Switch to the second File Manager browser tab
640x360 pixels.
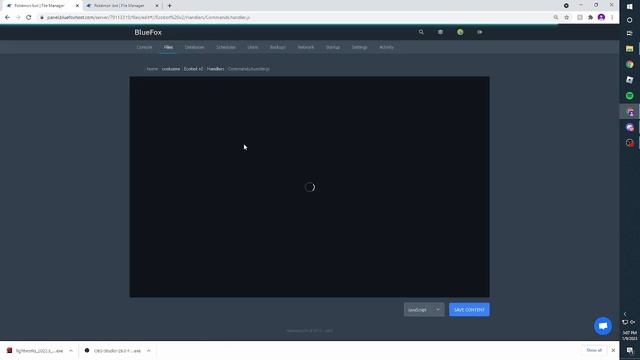tap(121, 6)
